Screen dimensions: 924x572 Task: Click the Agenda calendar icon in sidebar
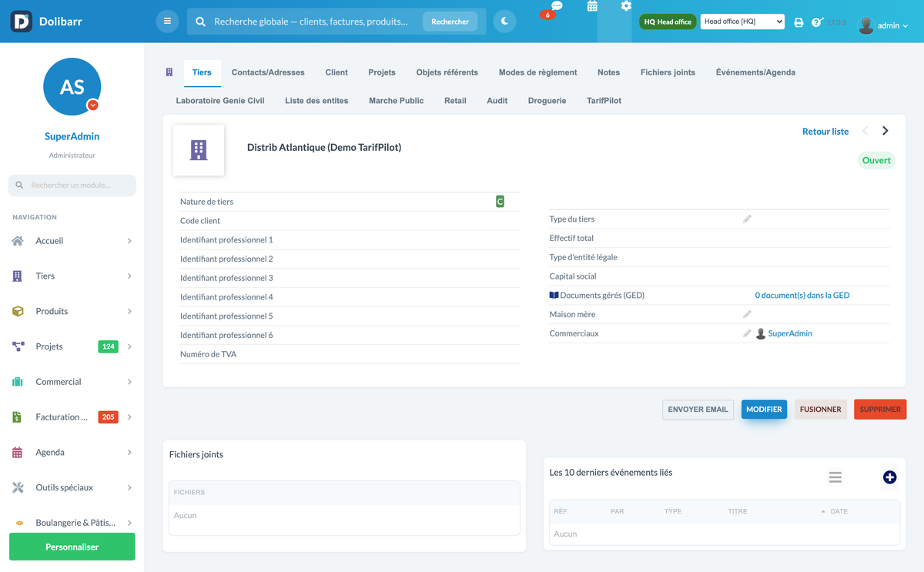coord(18,453)
